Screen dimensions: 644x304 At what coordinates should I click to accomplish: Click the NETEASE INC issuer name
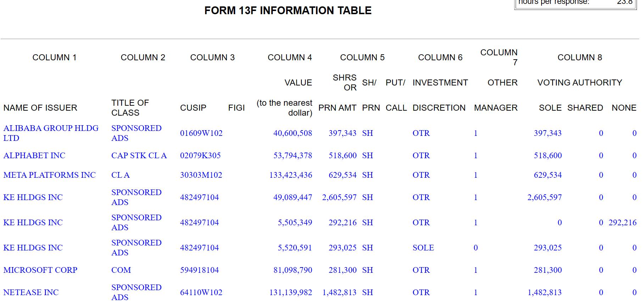(31, 292)
